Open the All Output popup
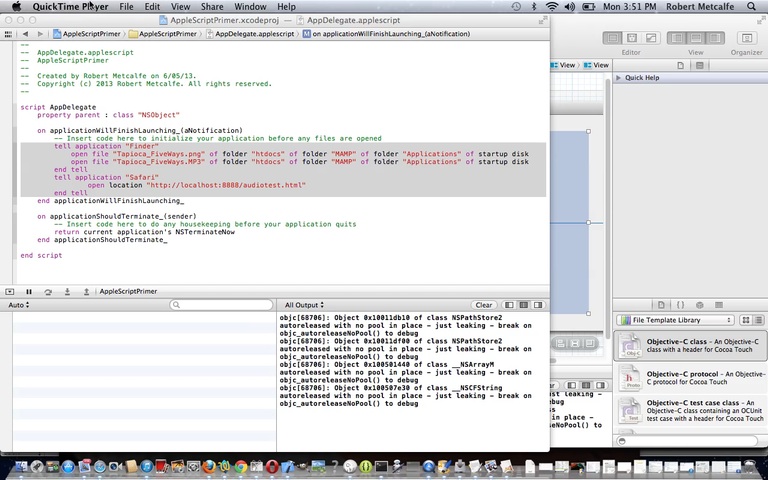This screenshot has width=768, height=480. tap(304, 305)
